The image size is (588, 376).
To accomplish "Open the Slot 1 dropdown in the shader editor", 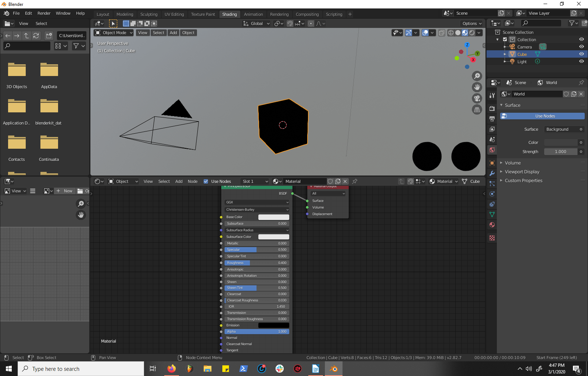I will pos(254,181).
